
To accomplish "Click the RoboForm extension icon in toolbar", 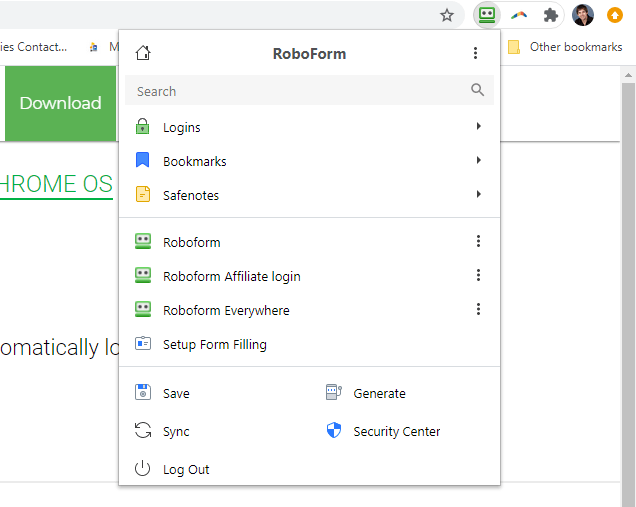I will tap(487, 15).
